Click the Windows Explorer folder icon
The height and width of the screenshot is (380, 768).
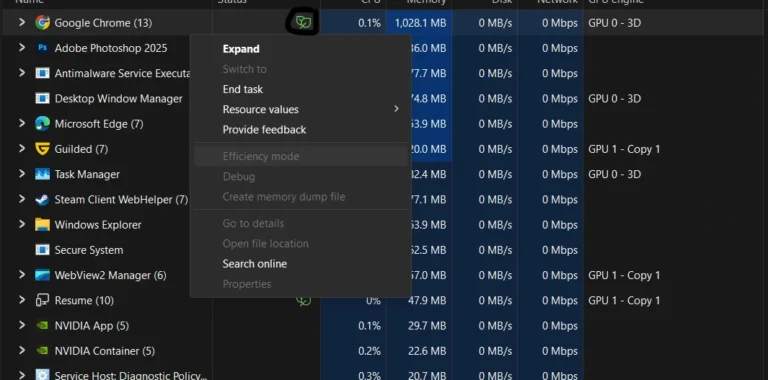[43, 225]
